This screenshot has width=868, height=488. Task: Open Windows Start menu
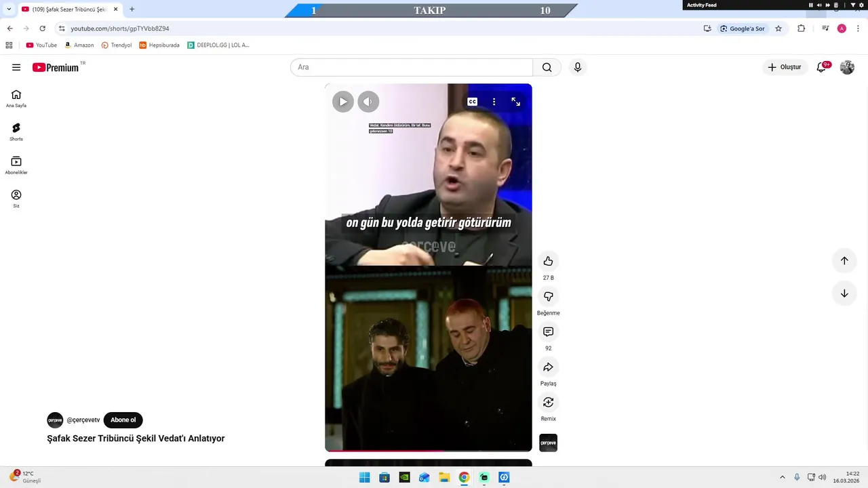click(364, 477)
